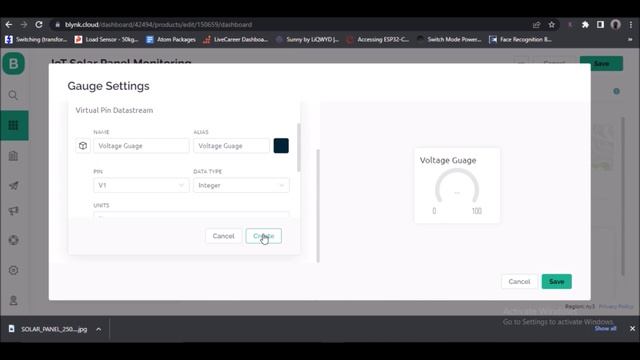Open the dark datastream color swatch
Screen dimensions: 640x360
[x=281, y=146]
